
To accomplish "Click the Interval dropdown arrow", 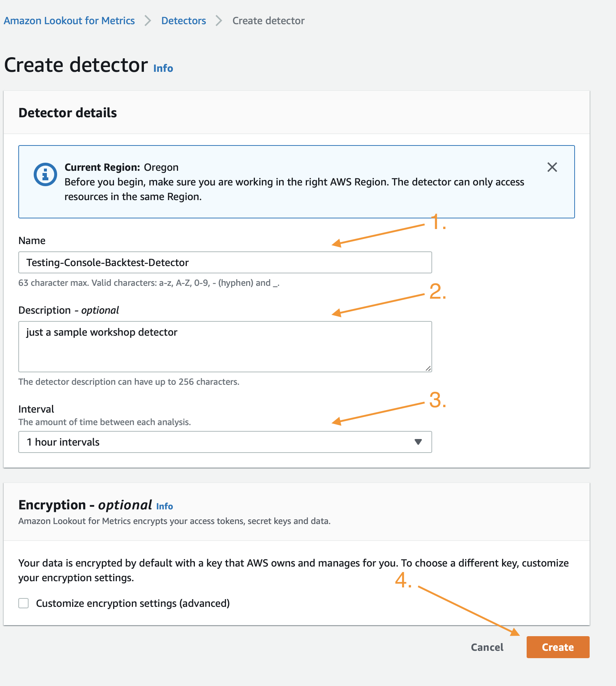I will point(418,442).
